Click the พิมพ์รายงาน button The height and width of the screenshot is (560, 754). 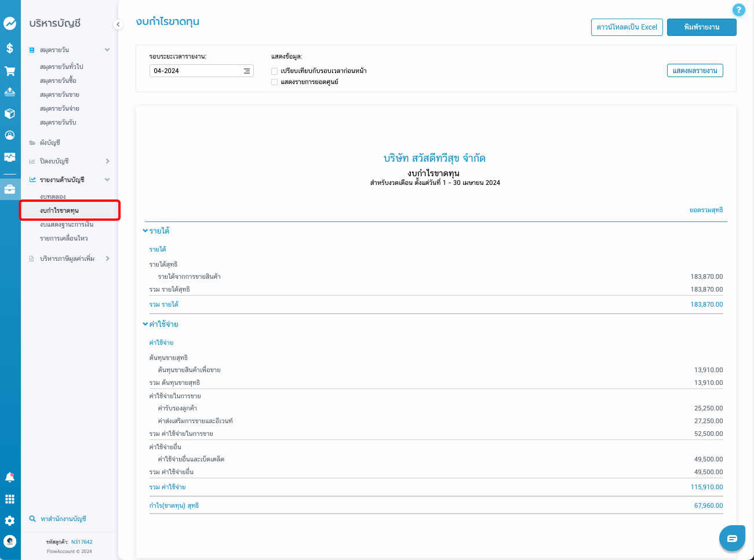701,27
